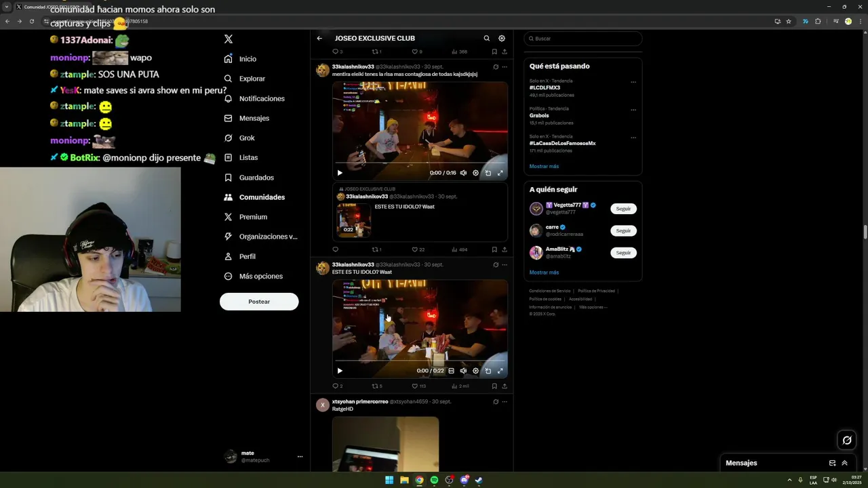The width and height of the screenshot is (868, 488).
Task: Mute the 0:16 video
Action: (463, 173)
